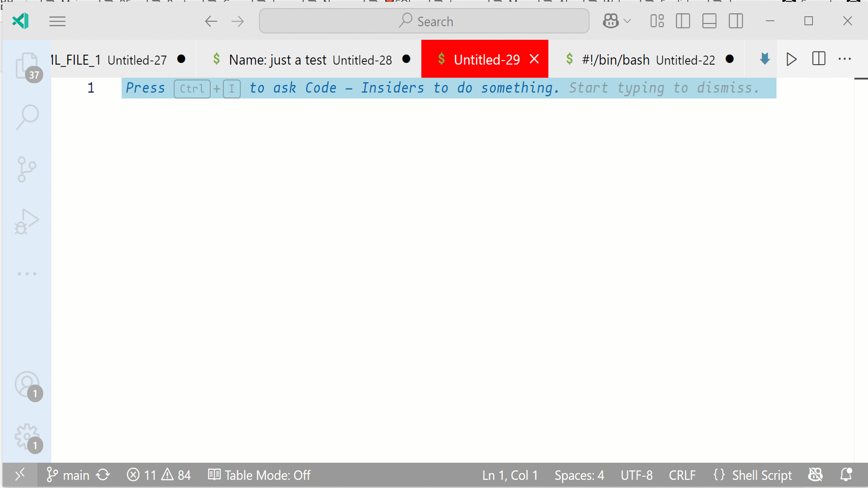Open the Search view in activity bar

click(27, 117)
